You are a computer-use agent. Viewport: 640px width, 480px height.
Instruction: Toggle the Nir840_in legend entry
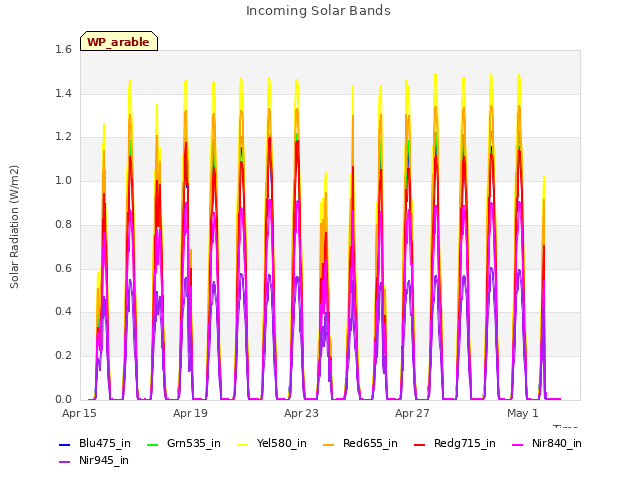tap(547, 444)
